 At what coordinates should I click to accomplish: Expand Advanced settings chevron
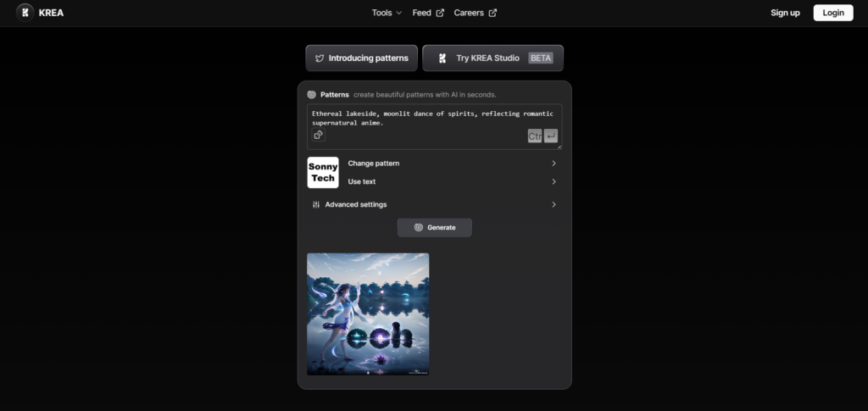pyautogui.click(x=554, y=205)
